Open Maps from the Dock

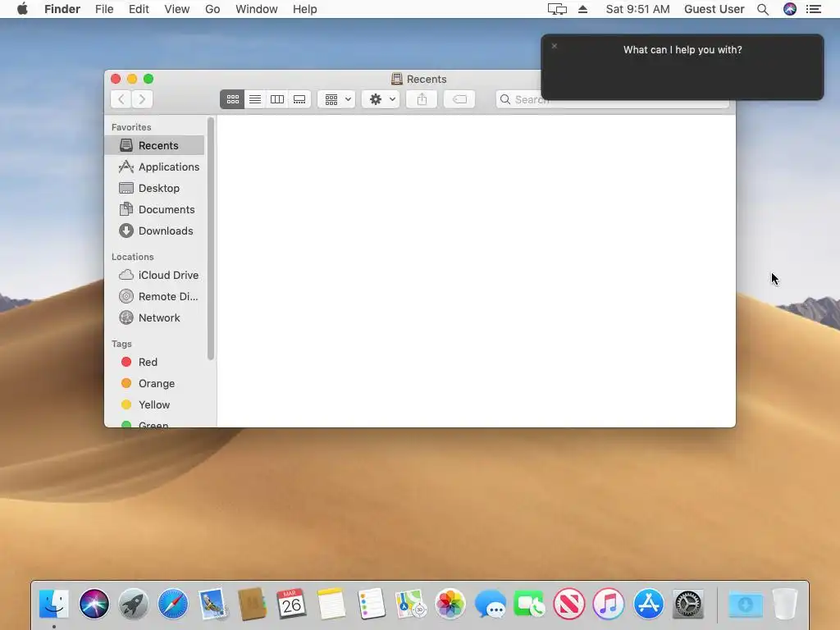pos(410,604)
